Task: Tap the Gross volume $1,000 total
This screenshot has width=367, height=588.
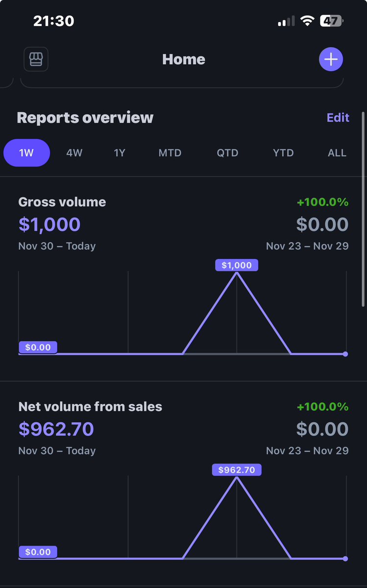Action: (49, 224)
